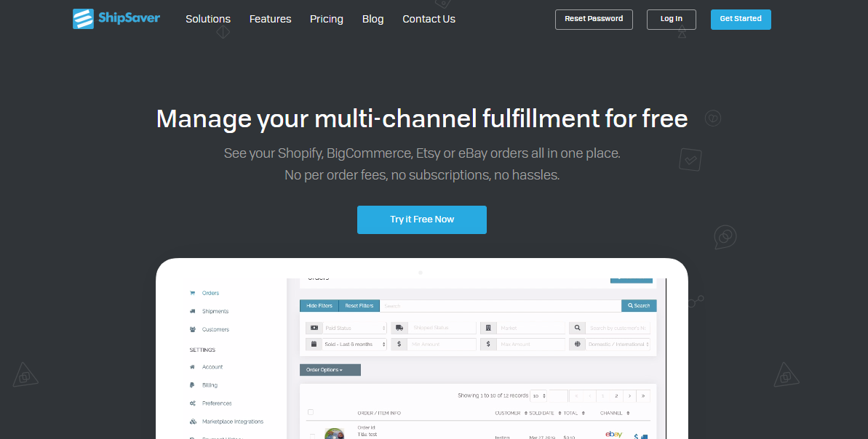Open the Features menu item
The image size is (868, 439).
[x=270, y=19]
